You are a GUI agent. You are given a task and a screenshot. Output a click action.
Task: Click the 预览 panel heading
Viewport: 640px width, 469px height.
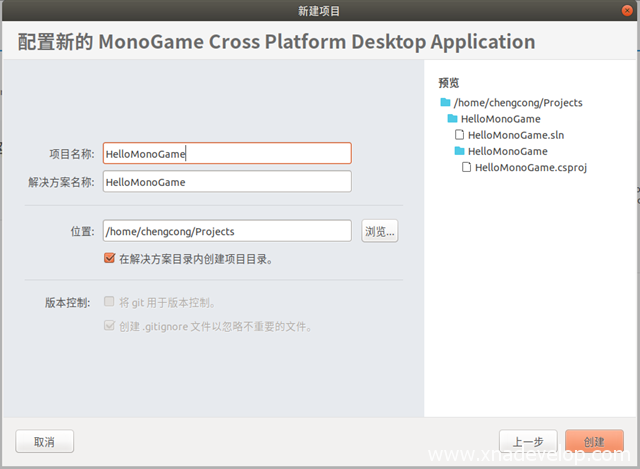tap(448, 82)
